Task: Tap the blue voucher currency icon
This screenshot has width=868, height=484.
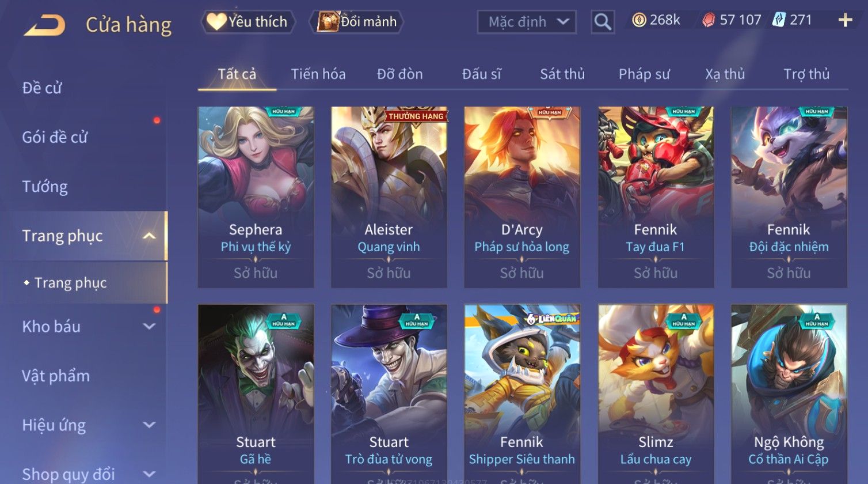Action: pos(778,20)
